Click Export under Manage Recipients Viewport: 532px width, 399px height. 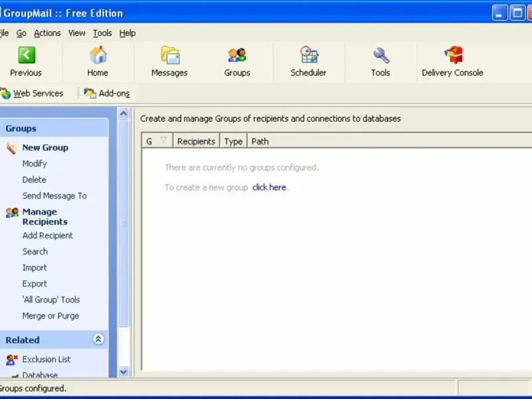pos(35,284)
